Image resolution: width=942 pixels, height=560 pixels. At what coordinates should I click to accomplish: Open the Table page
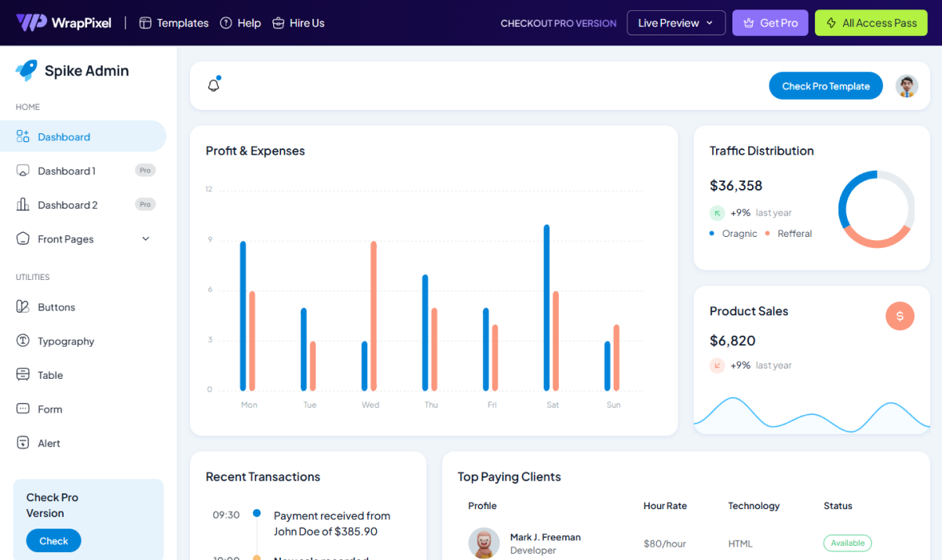pyautogui.click(x=50, y=375)
